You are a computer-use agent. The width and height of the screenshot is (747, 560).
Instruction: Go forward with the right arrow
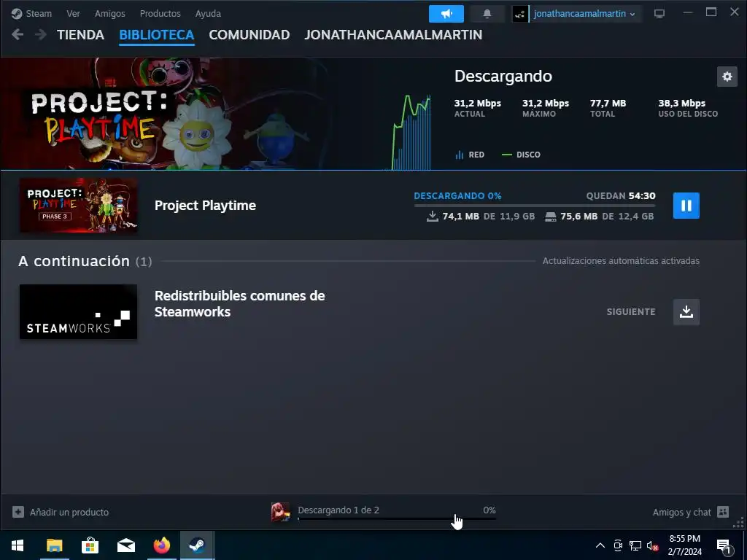pyautogui.click(x=41, y=34)
